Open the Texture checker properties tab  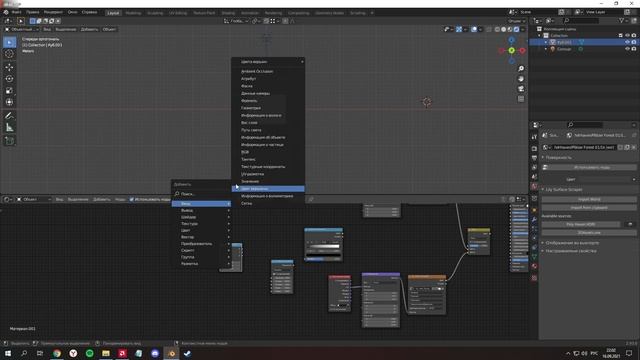click(534, 278)
